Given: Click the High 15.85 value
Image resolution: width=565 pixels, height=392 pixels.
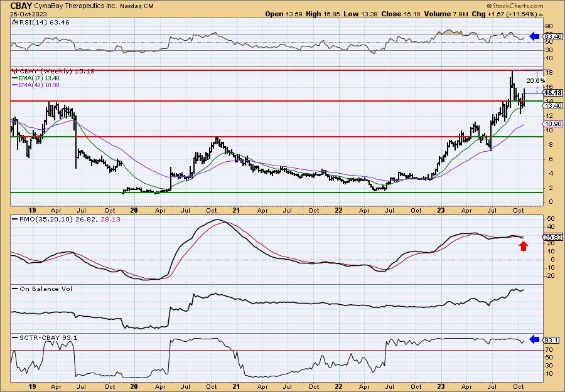Looking at the screenshot, I should click(x=323, y=14).
